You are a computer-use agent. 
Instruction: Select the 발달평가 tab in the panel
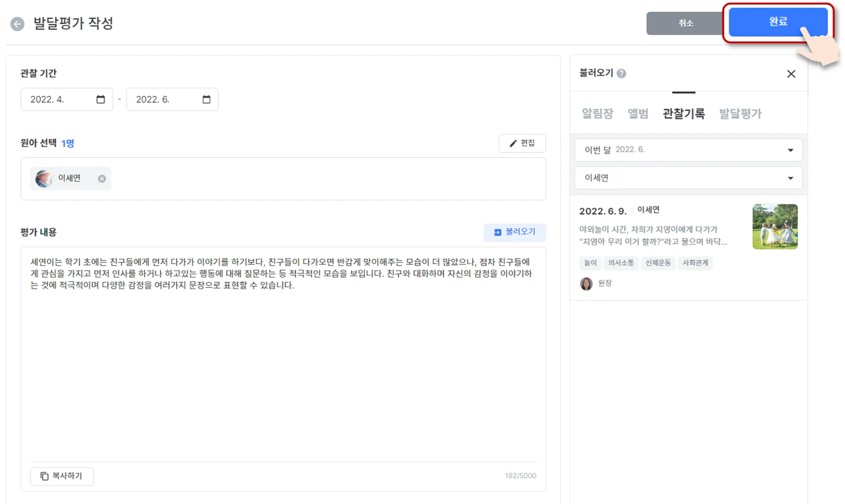pos(740,113)
